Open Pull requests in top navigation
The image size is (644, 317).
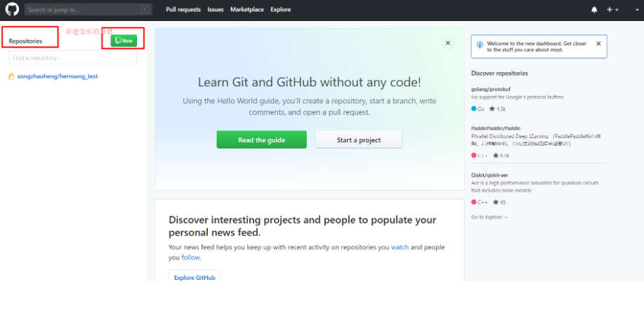click(183, 9)
